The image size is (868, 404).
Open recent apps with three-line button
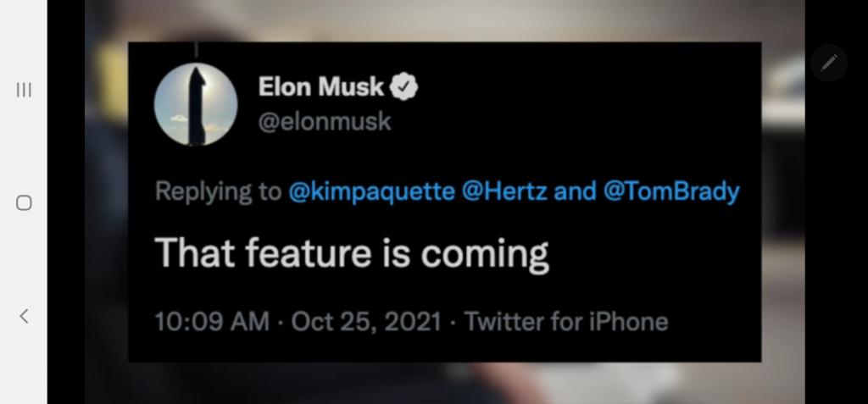coord(23,89)
